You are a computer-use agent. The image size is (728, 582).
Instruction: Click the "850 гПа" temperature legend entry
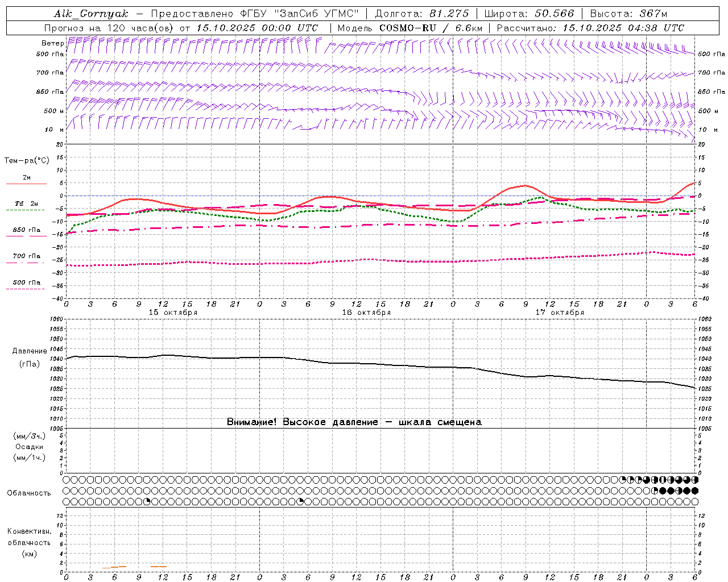(x=27, y=230)
